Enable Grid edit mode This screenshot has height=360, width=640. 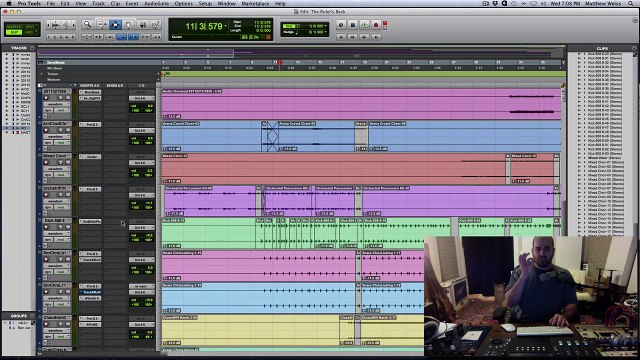tap(29, 32)
